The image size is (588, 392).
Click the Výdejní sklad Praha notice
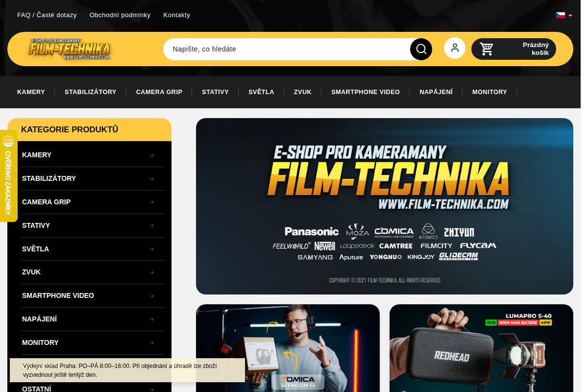pos(127,370)
